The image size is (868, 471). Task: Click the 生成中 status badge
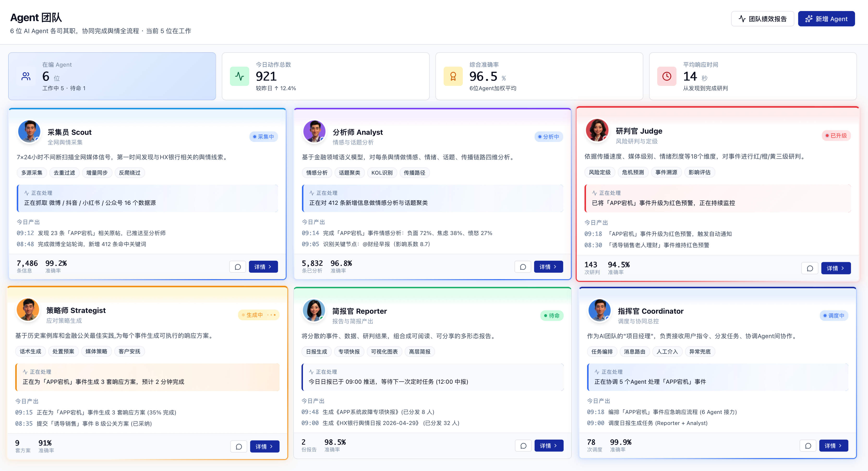[x=259, y=315]
